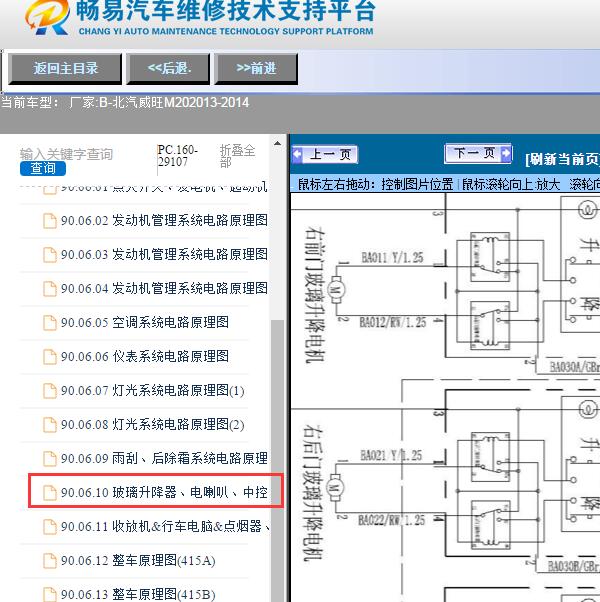Screen dimensions: 600x602
Task: Go to the previous page with 上一页
Action: tap(325, 154)
